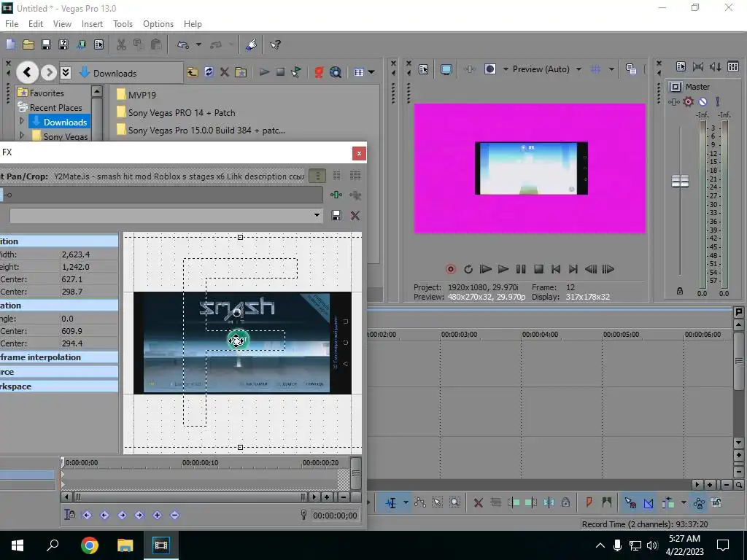Select the Favorites tree item
The image size is (747, 560).
tap(41, 93)
